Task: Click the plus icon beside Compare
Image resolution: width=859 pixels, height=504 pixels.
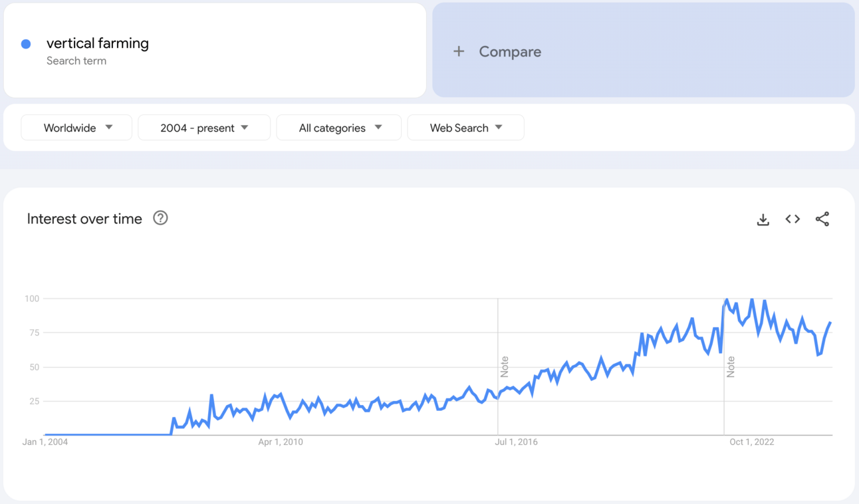Action: pyautogui.click(x=459, y=51)
